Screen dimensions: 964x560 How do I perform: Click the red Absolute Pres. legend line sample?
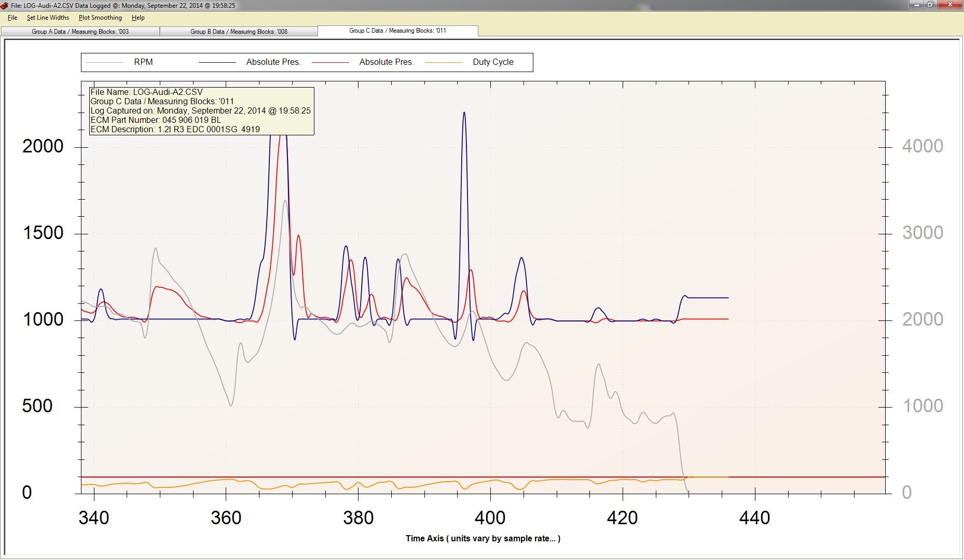[x=330, y=62]
